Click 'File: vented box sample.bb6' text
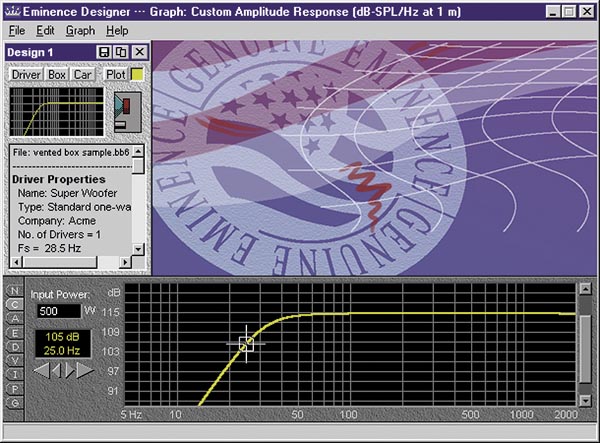 [x=71, y=152]
